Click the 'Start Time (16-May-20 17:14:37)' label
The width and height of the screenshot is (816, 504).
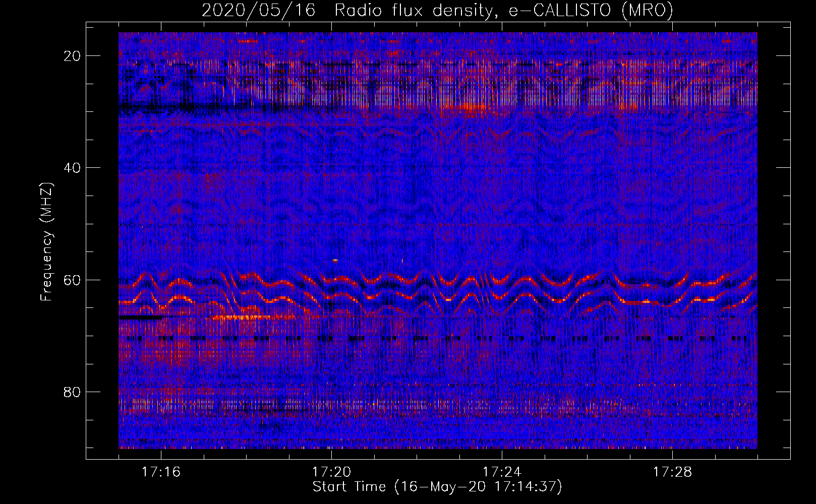[x=437, y=487]
